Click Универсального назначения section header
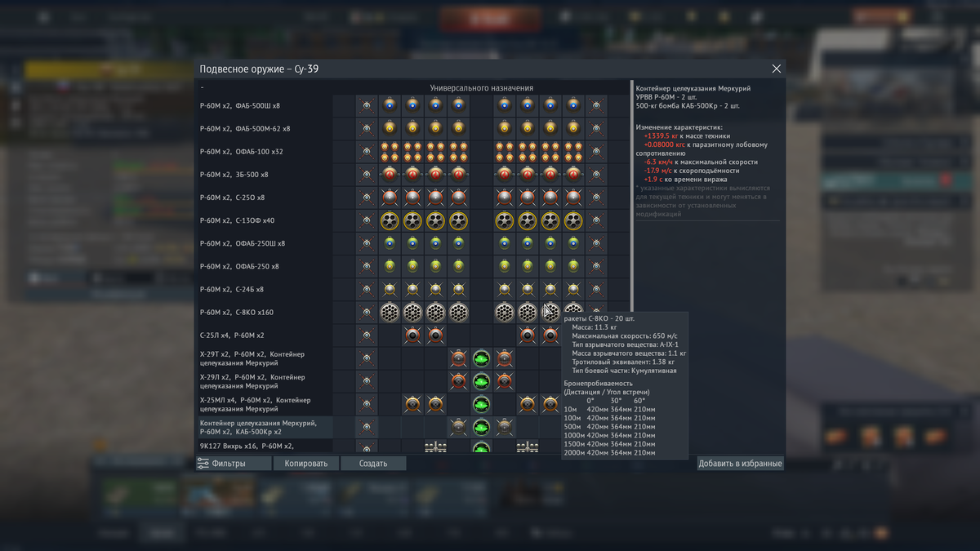The width and height of the screenshot is (980, 551). click(x=482, y=87)
